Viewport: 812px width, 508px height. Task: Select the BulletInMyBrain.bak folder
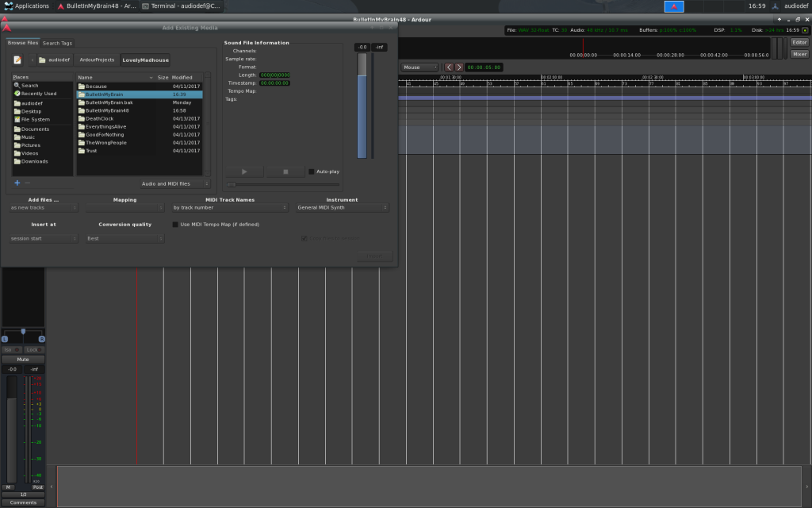[140, 102]
